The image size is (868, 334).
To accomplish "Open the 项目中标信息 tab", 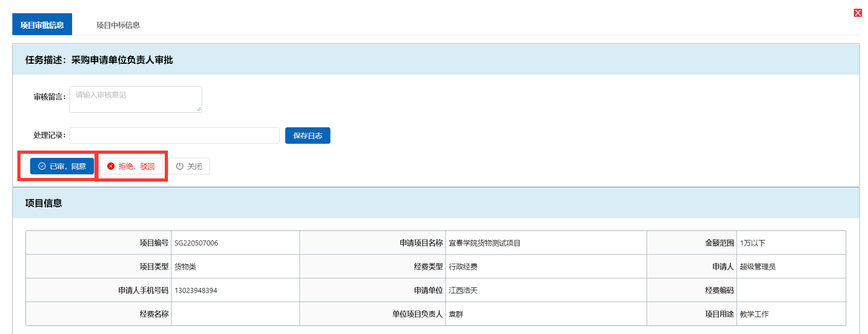I will point(118,25).
